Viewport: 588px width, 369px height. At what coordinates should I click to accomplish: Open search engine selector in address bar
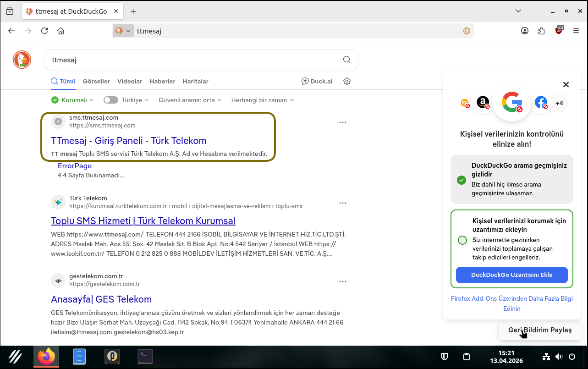click(123, 31)
